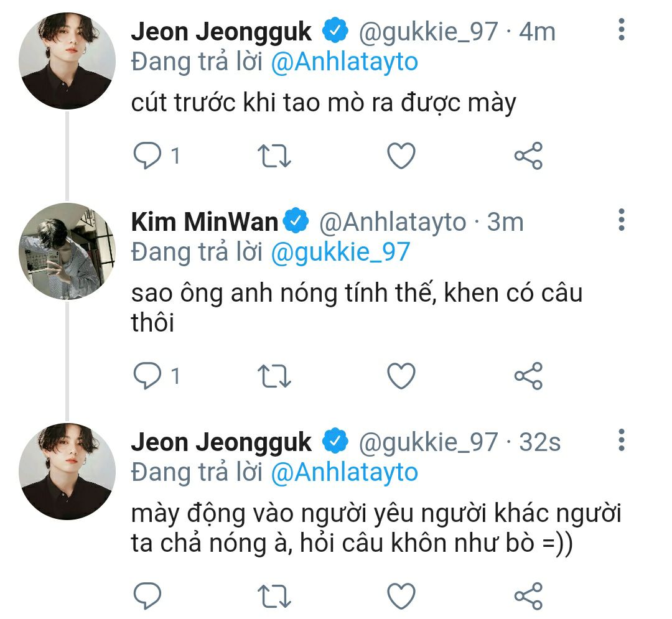Like Kim MinWan's tweet
Viewport: 672px width, 619px height.
[401, 376]
